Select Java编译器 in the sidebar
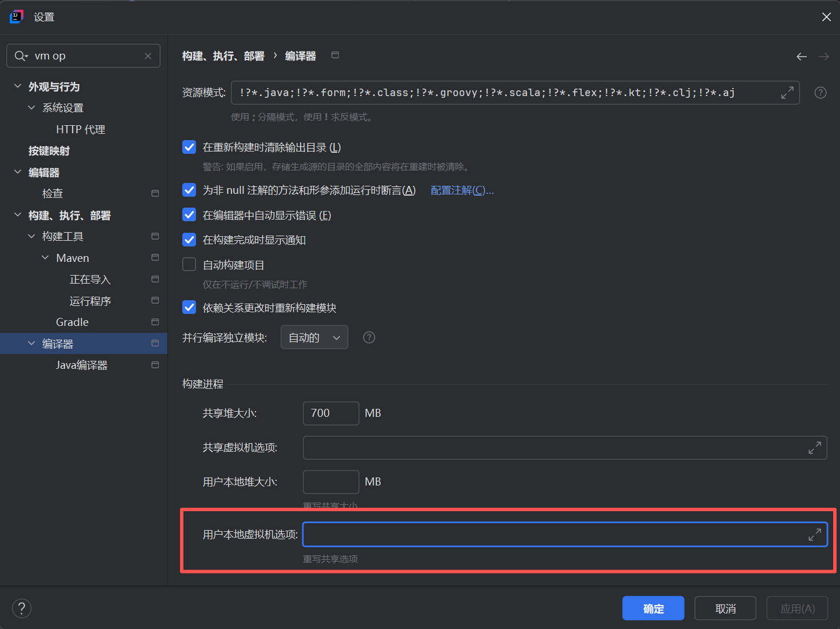The image size is (840, 629). [82, 365]
